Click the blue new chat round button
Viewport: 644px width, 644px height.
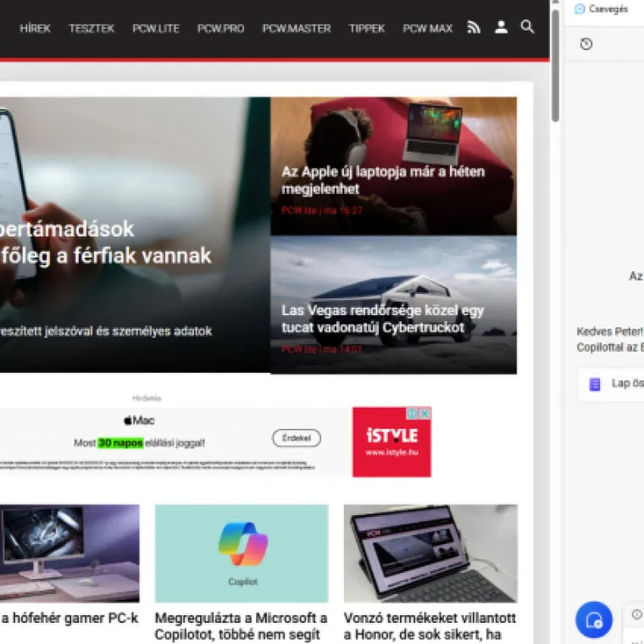[594, 619]
